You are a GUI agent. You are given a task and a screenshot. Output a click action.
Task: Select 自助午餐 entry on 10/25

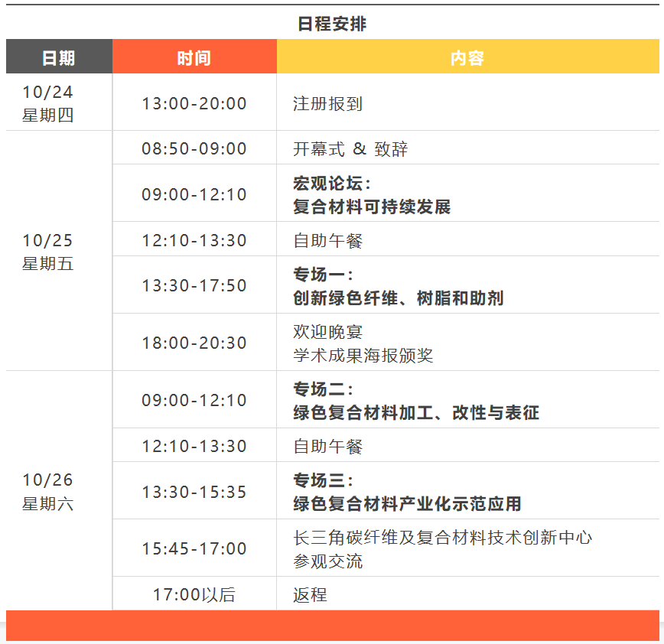pyautogui.click(x=327, y=240)
